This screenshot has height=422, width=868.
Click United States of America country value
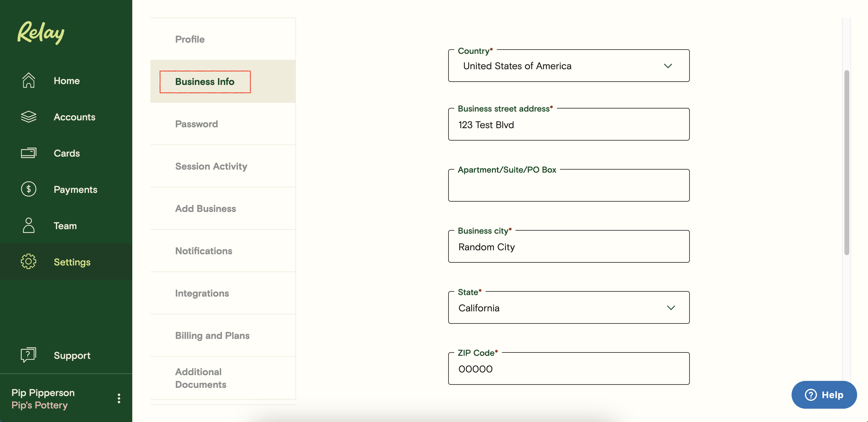coord(517,66)
